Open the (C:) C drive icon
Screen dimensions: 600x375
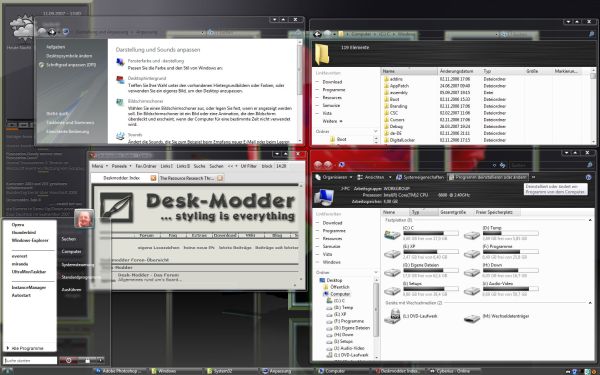click(392, 234)
